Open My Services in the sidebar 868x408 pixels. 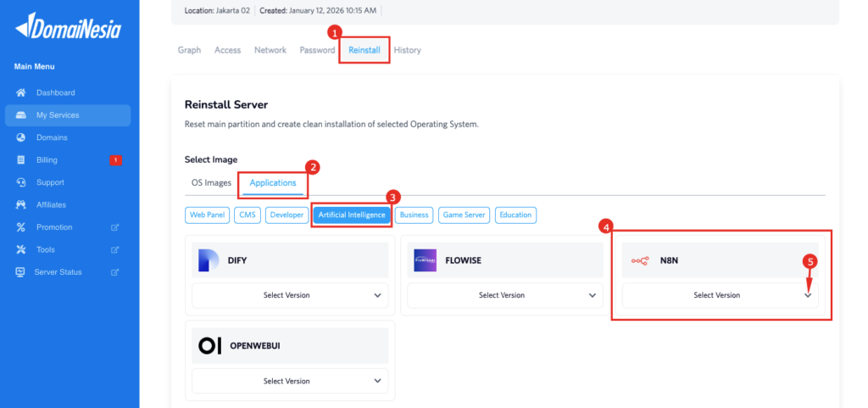(x=68, y=115)
